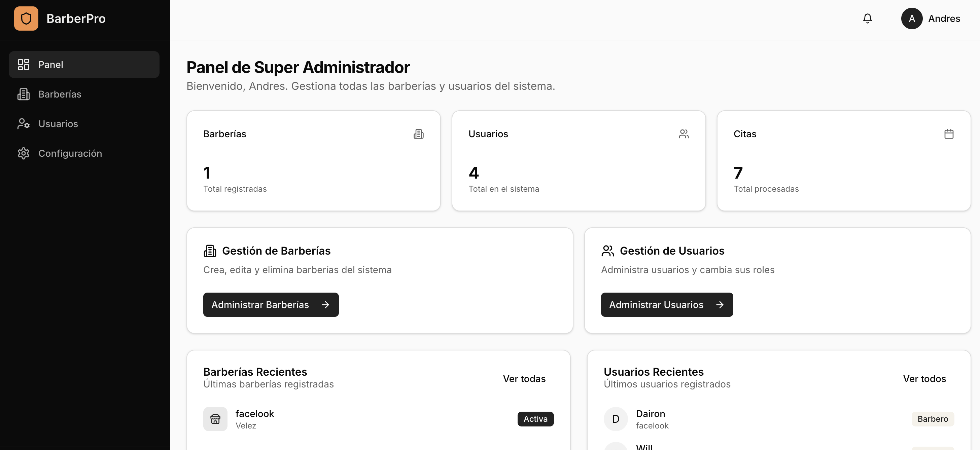Click the Gestión de Usuarios people icon

607,251
